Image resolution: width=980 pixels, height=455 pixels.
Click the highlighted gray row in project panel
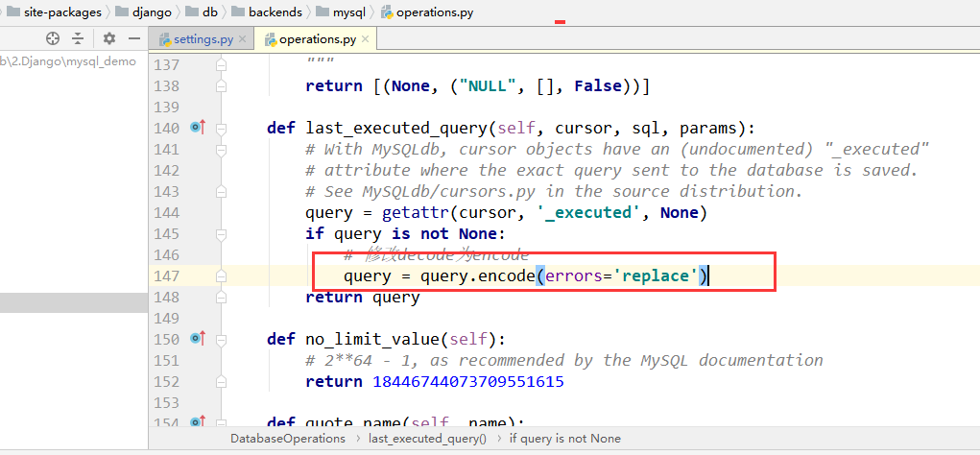pos(74,301)
